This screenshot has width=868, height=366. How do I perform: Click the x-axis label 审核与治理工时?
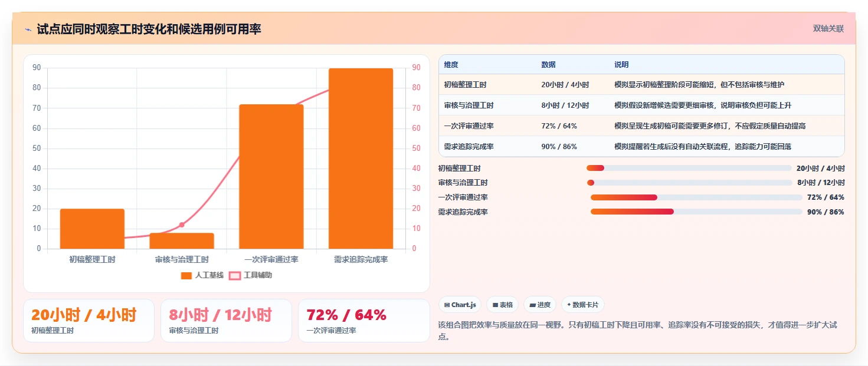[x=182, y=259]
